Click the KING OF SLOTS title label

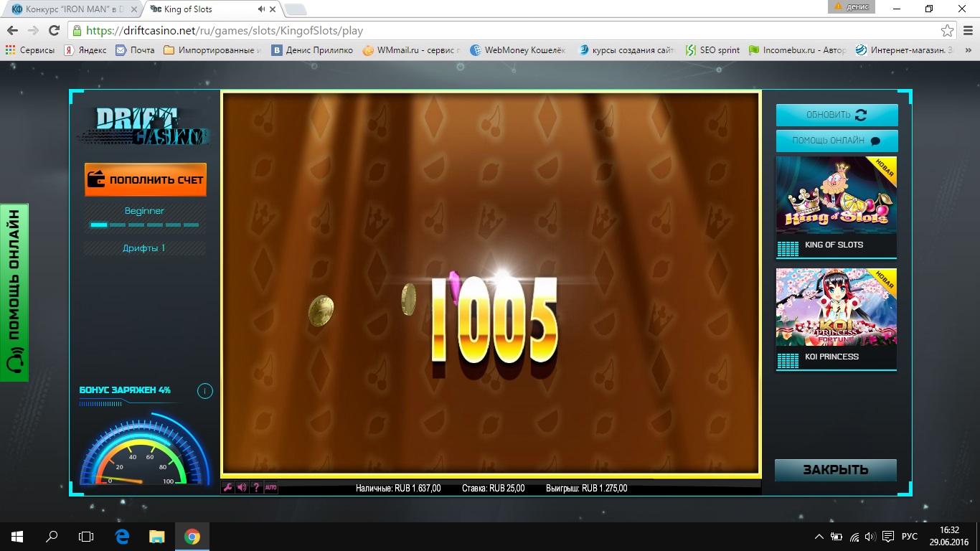coord(834,245)
